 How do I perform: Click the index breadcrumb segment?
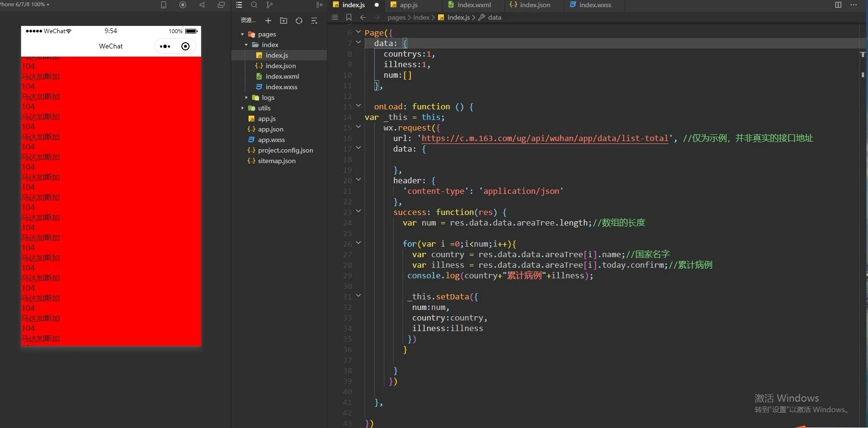coord(421,17)
